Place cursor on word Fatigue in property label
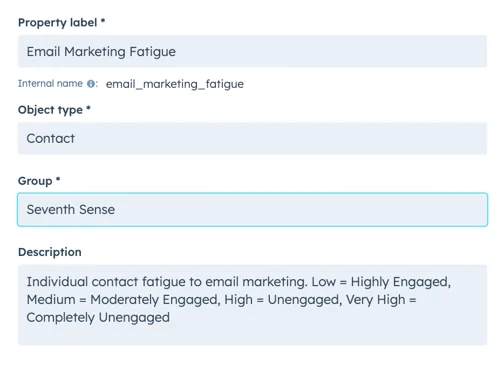The width and height of the screenshot is (504, 367). [152, 52]
